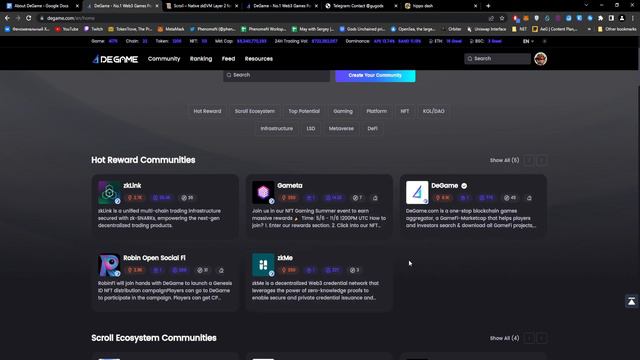This screenshot has height=360, width=640.
Task: Click the share icon in address bar
Action: 491,18
